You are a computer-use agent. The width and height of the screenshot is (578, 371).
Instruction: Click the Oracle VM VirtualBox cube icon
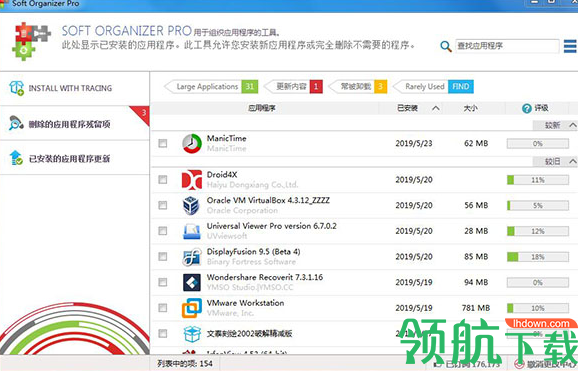click(191, 205)
